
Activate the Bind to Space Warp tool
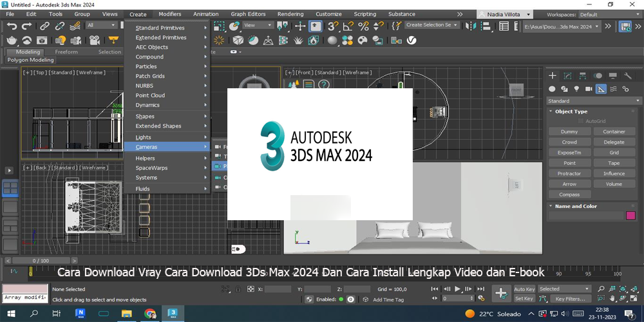point(75,26)
